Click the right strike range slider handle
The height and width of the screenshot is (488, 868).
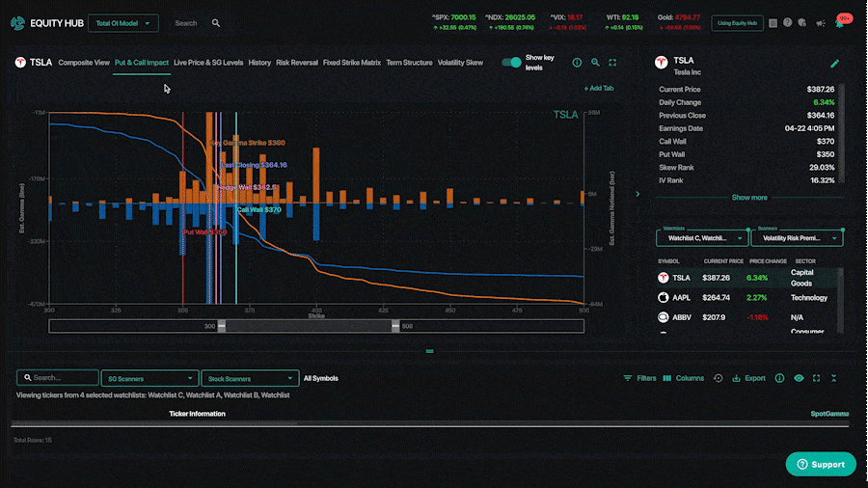point(395,326)
